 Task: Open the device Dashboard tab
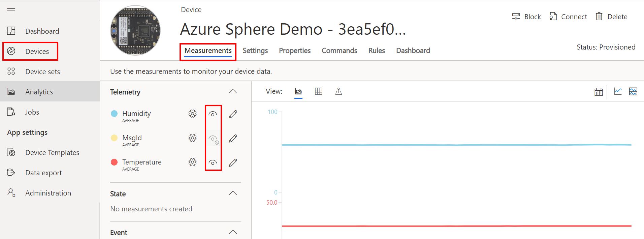[413, 51]
